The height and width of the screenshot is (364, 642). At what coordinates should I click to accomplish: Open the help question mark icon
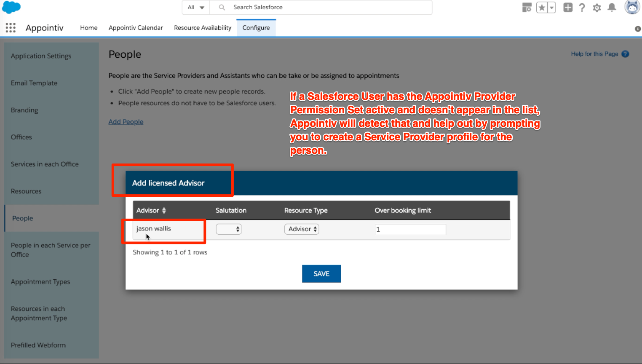[x=582, y=7]
